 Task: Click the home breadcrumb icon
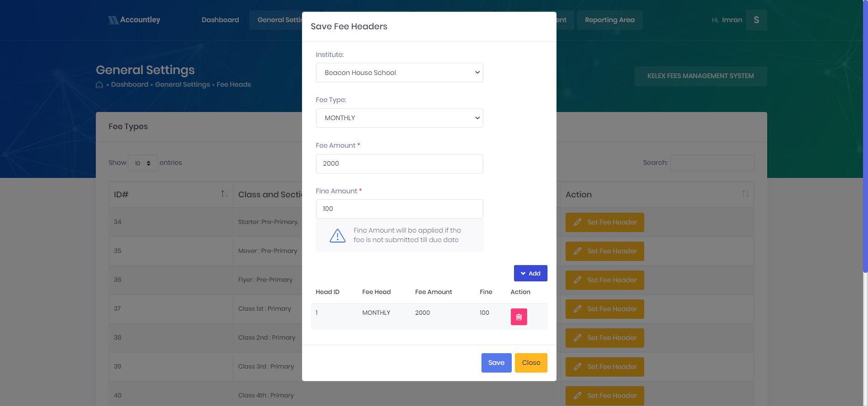click(99, 84)
